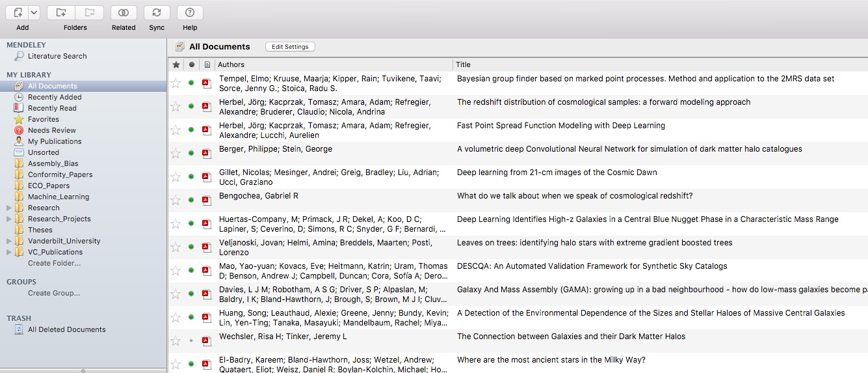868x373 pixels.
Task: Expand the Vanderbilt_University folder tree
Action: click(x=8, y=242)
